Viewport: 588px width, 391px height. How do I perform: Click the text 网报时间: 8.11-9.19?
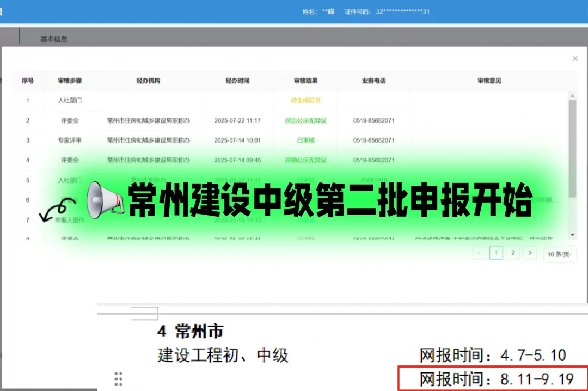pos(497,379)
